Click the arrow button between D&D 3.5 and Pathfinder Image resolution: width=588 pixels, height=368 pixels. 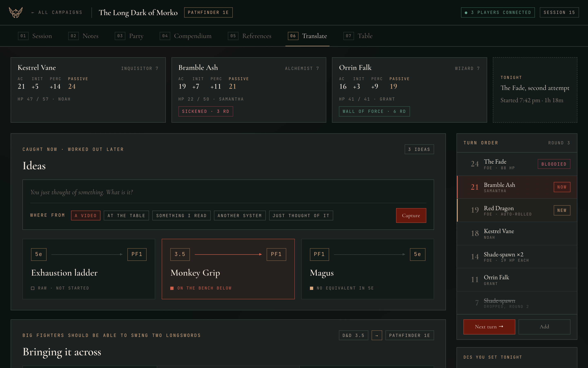point(377,335)
